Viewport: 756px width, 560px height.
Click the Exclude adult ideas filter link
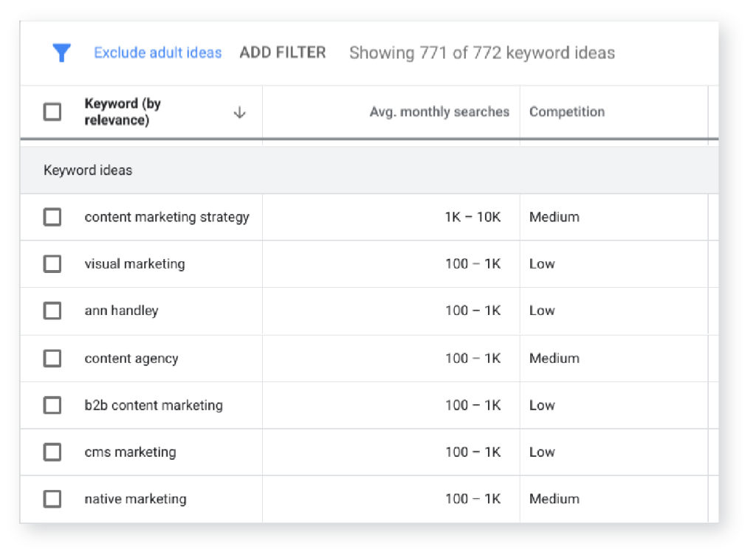click(x=157, y=53)
